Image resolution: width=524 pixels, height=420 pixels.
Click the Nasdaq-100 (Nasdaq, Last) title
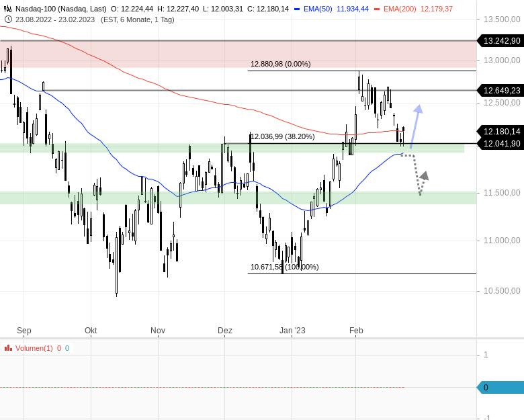coord(61,9)
